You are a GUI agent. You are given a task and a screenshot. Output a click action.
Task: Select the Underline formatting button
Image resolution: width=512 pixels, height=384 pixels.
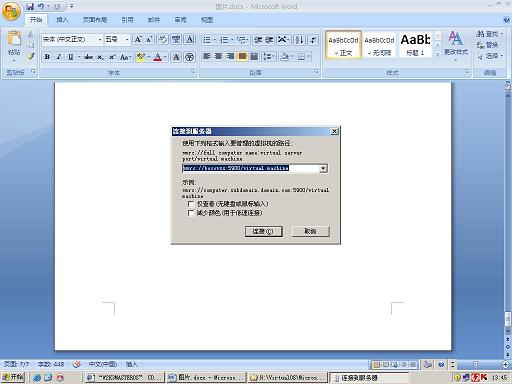point(70,57)
